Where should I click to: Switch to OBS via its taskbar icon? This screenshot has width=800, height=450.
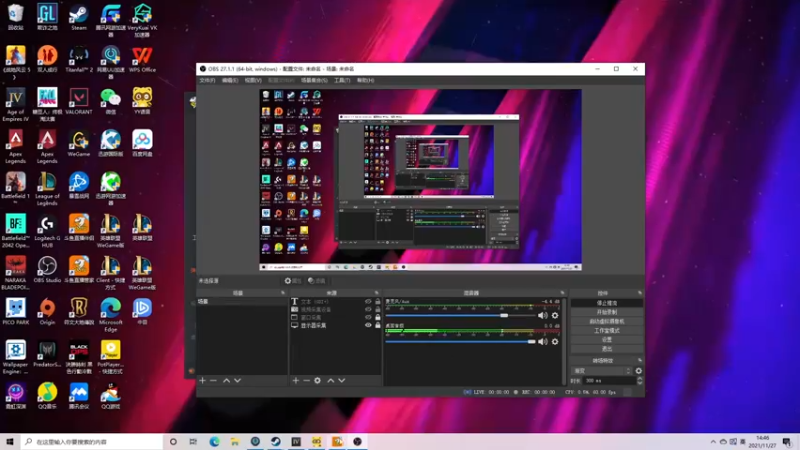pos(357,442)
